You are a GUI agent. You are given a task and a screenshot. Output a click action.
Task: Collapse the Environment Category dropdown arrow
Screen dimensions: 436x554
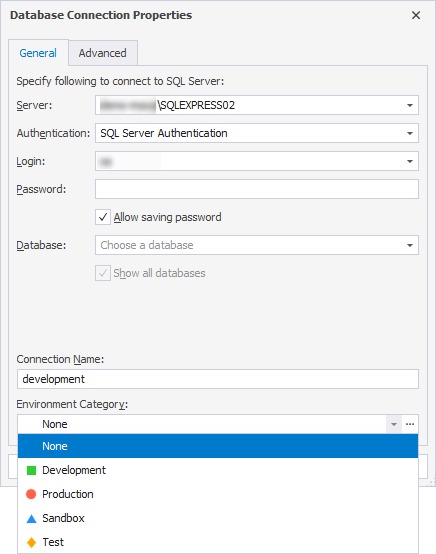394,424
